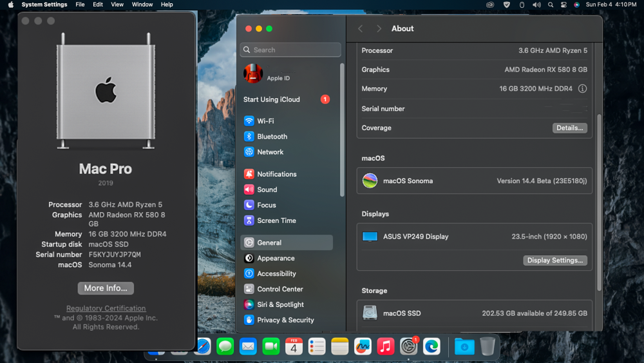Screen dimensions: 644x363
Task: Go forward in System Settings
Action: [x=379, y=28]
